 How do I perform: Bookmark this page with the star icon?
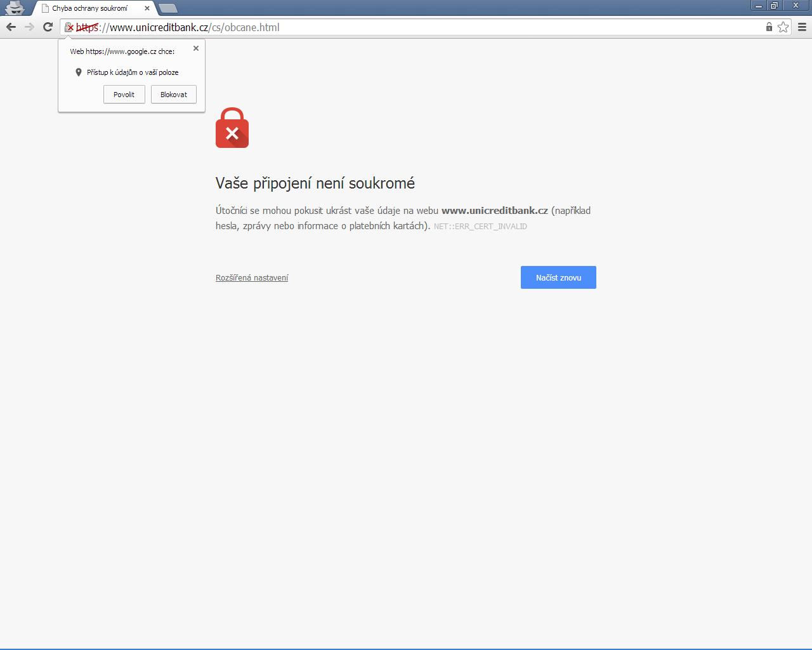pyautogui.click(x=783, y=27)
